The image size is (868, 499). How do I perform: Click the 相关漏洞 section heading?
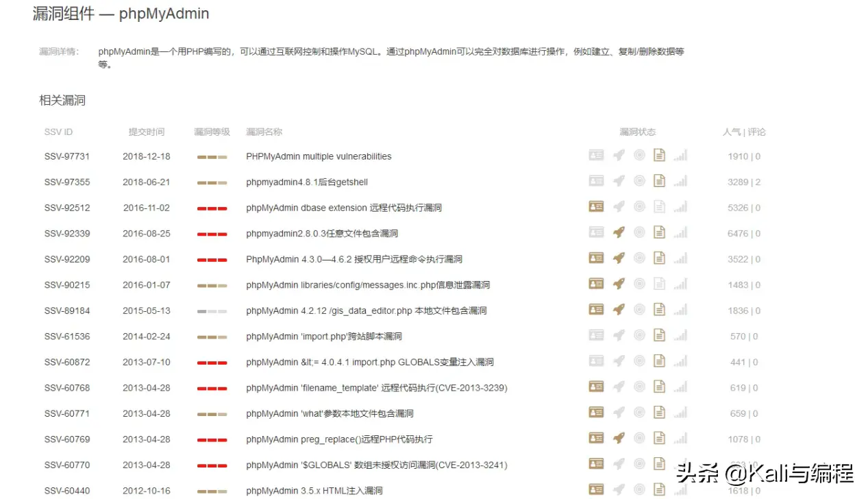point(62,100)
